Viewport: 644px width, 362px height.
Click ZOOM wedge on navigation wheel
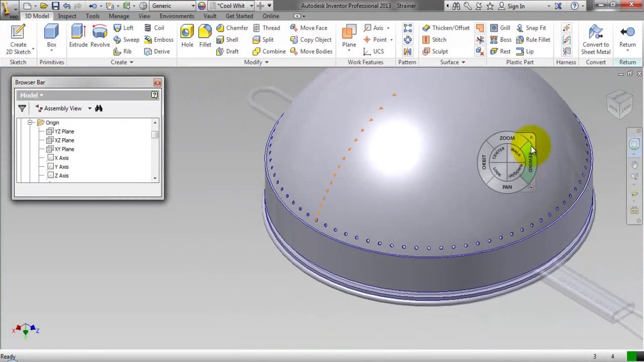pos(507,138)
